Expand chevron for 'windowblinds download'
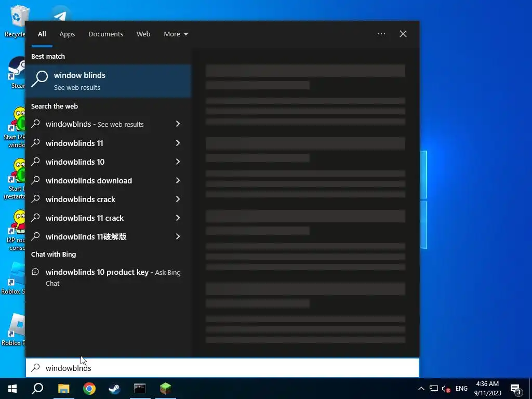This screenshot has width=532, height=399. [x=178, y=180]
